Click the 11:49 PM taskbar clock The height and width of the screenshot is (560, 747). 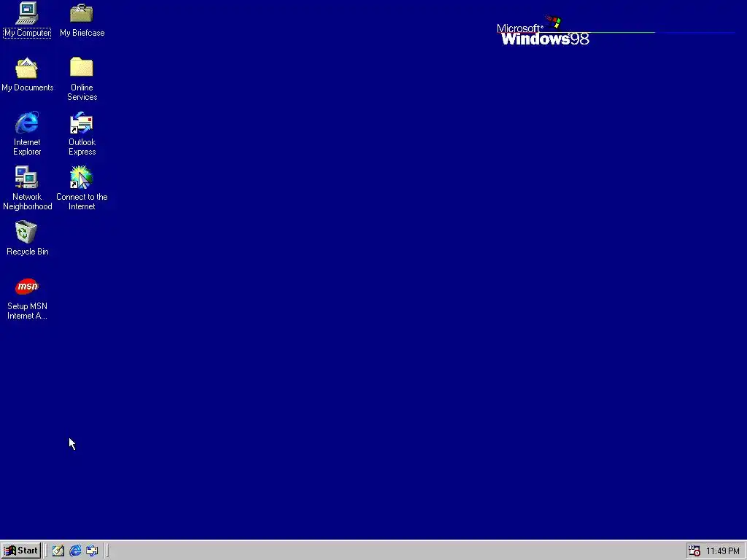722,551
